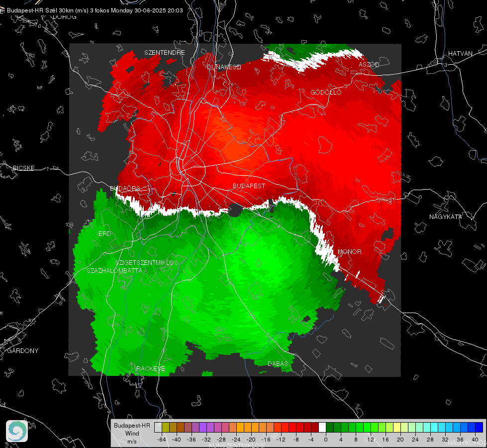This screenshot has height=448, width=487.
Task: Click the 'DABAS' town label
Action: 278,364
